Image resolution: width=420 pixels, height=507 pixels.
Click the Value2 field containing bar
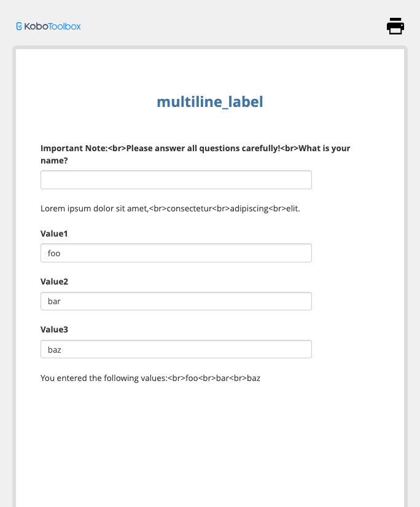pyautogui.click(x=176, y=301)
